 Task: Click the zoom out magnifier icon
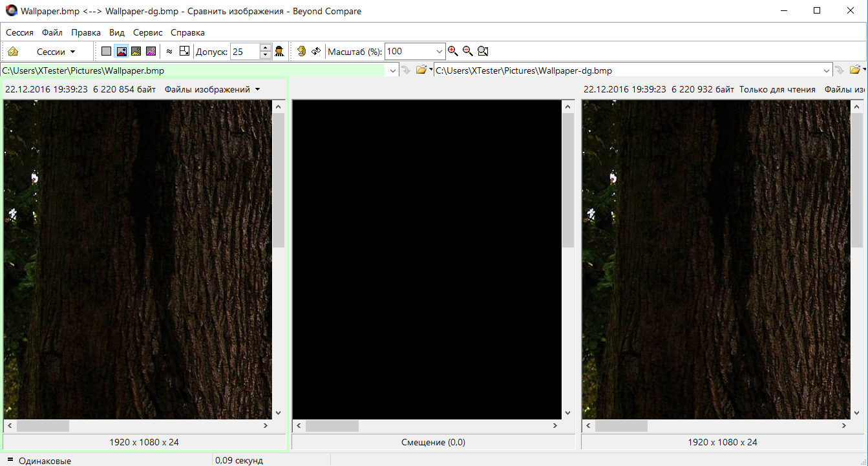(468, 52)
